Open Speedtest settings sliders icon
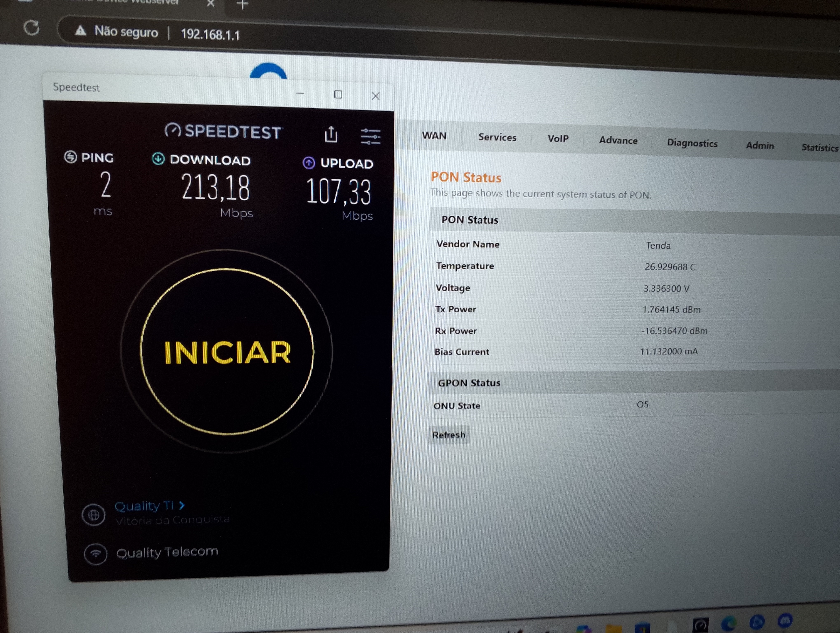Image resolution: width=840 pixels, height=633 pixels. pyautogui.click(x=370, y=136)
